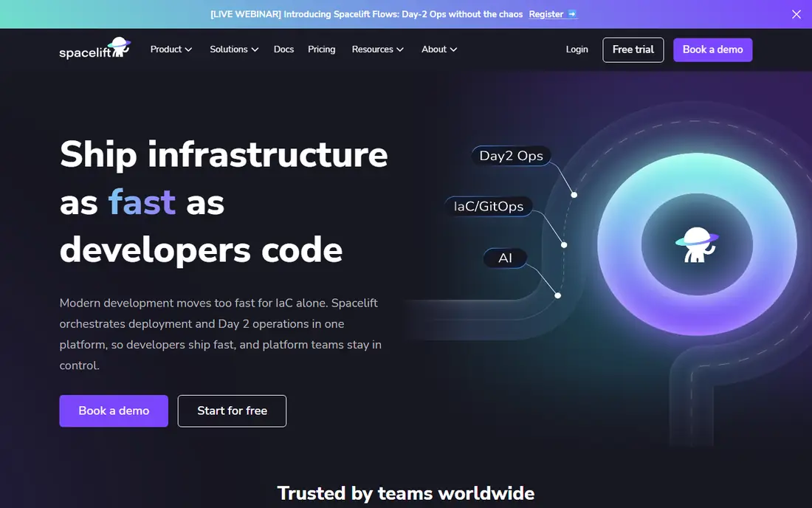This screenshot has width=812, height=508.
Task: Select the IaC/GitOps label in the graphic
Action: [489, 207]
